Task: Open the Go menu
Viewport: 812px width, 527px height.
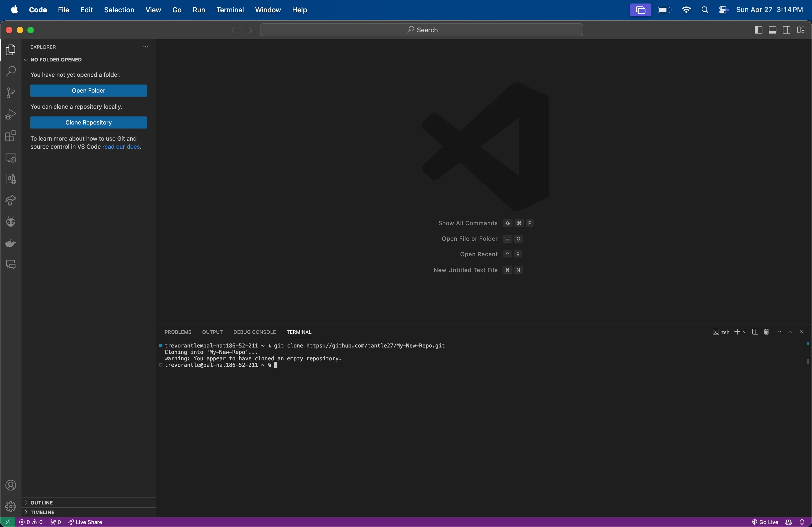Action: tap(177, 10)
